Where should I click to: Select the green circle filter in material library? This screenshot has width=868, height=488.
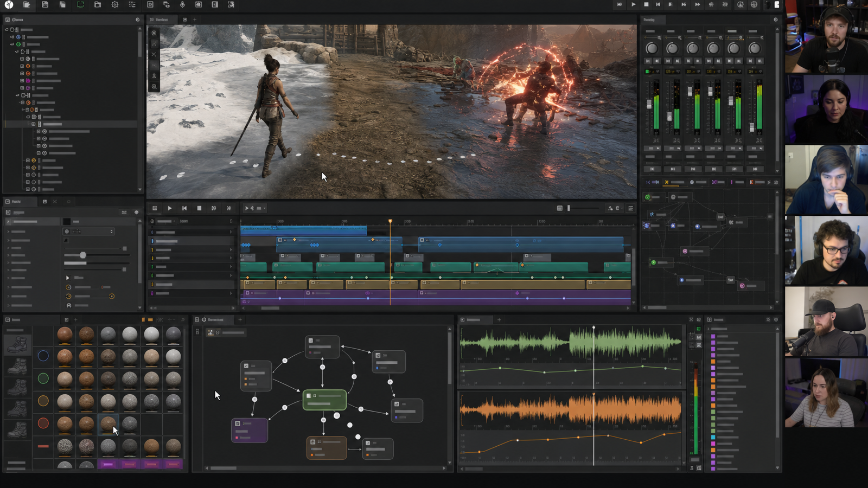point(43,378)
